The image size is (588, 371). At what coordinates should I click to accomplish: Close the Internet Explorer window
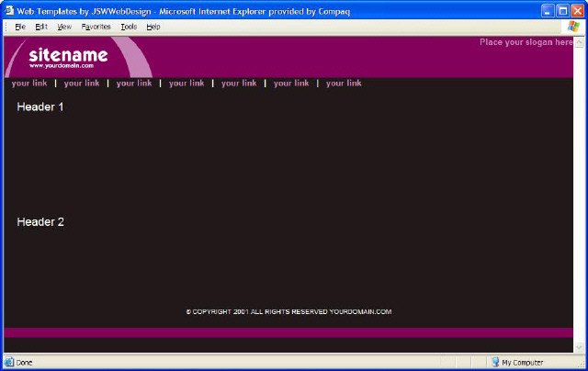(x=577, y=10)
